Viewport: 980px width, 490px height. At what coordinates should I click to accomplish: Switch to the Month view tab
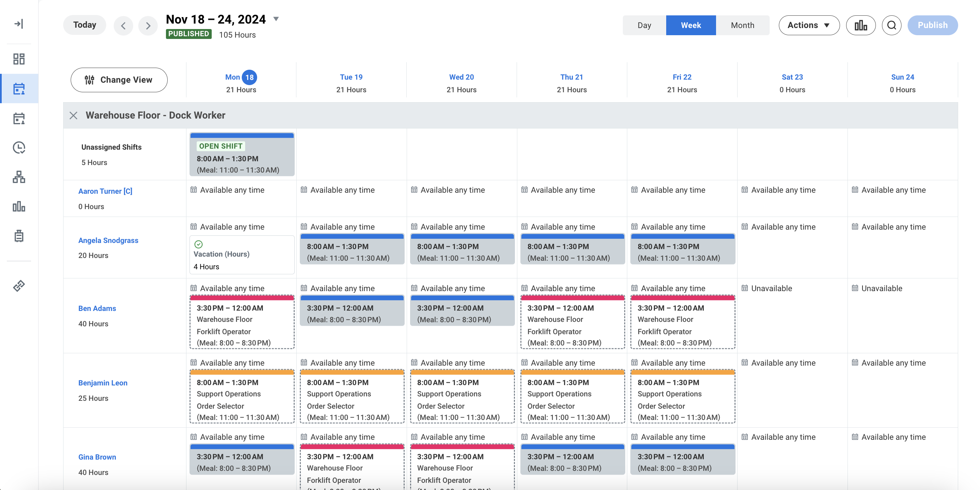coord(742,25)
